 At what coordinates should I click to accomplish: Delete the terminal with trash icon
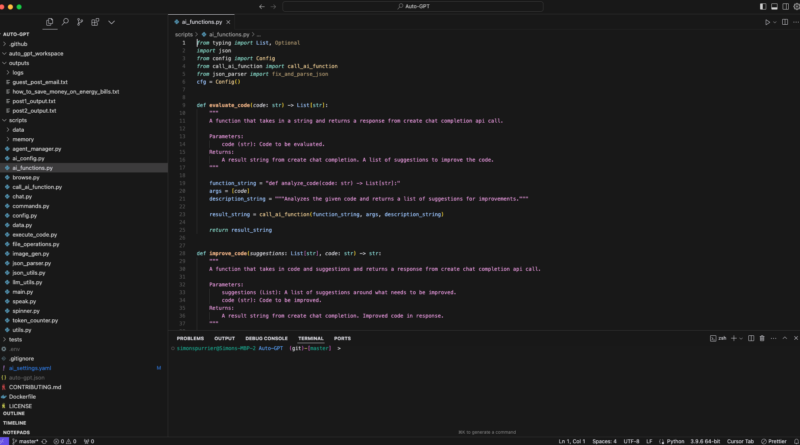point(762,338)
